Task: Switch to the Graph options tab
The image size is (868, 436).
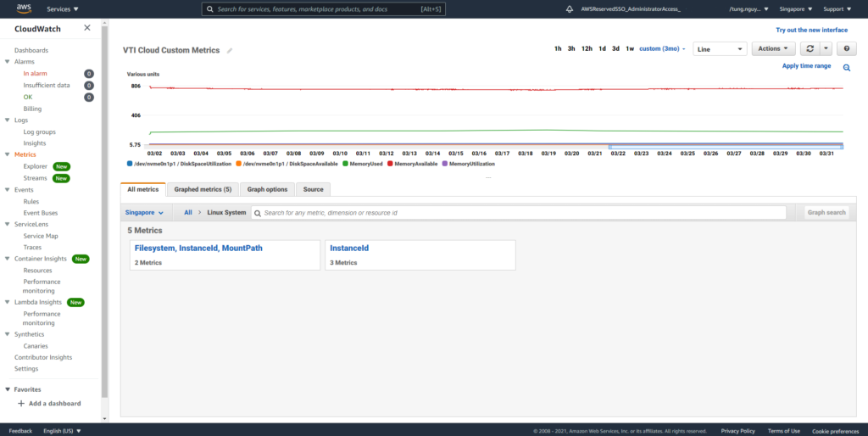Action: (267, 189)
